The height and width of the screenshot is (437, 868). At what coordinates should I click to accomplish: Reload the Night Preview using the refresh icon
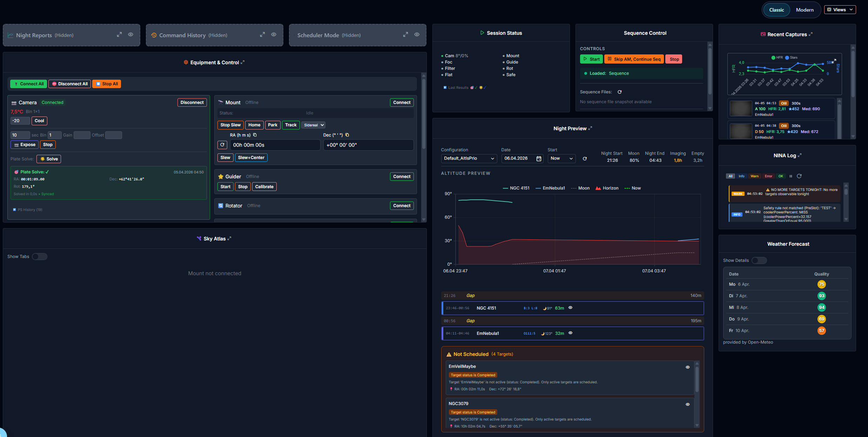pos(585,159)
